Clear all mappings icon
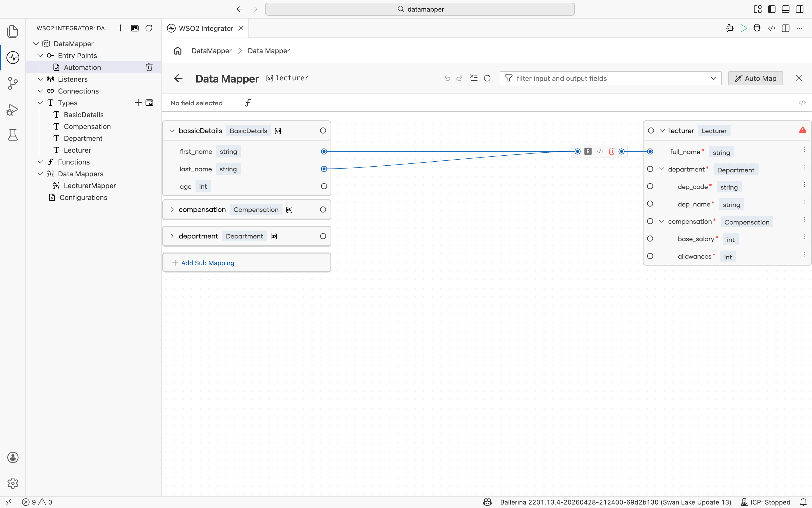 (473, 78)
